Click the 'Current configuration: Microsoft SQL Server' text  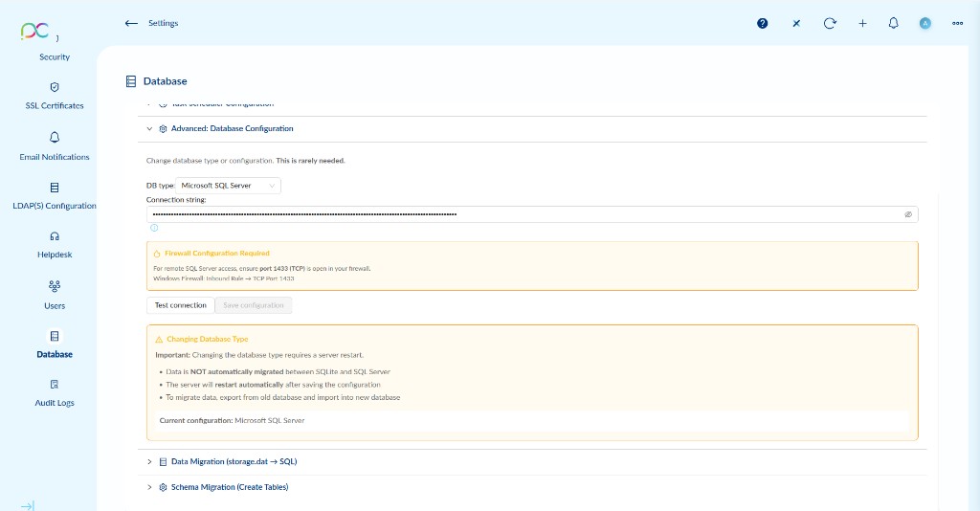tap(232, 420)
